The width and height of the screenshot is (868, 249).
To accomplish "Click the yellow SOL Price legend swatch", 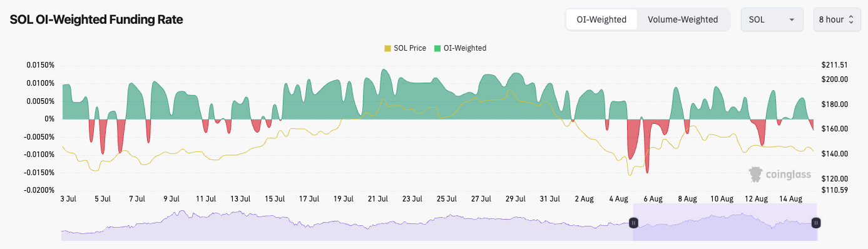I will (387, 48).
